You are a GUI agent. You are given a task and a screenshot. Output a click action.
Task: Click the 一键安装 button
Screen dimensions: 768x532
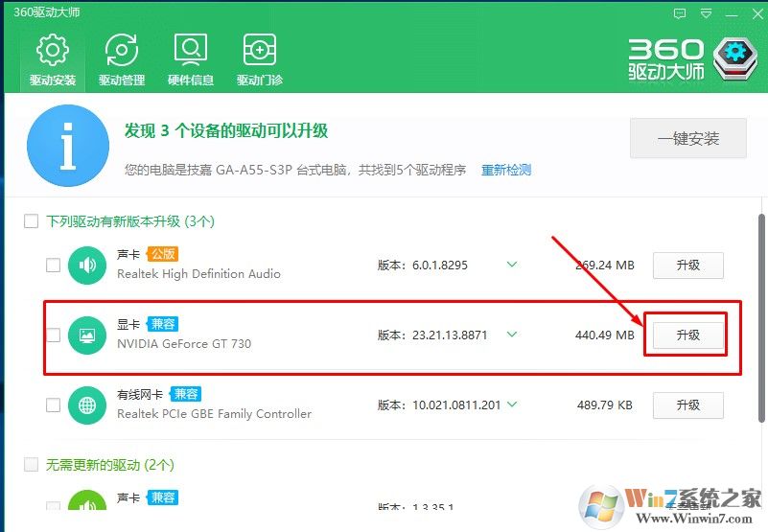[688, 138]
